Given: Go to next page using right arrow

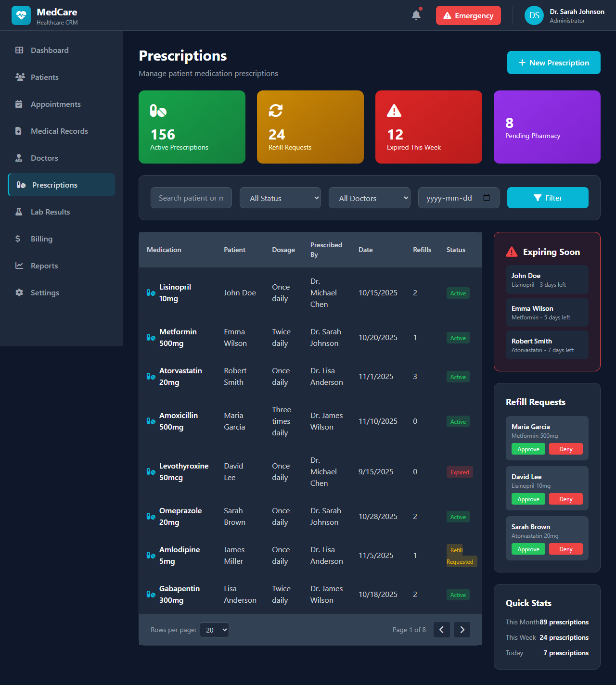Looking at the screenshot, I should [x=462, y=630].
